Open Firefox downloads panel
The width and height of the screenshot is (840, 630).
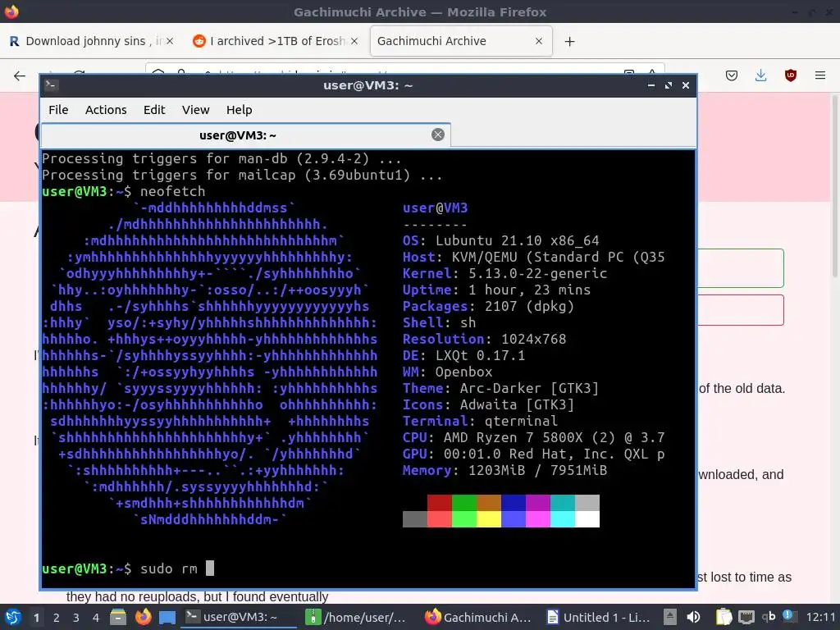click(760, 75)
